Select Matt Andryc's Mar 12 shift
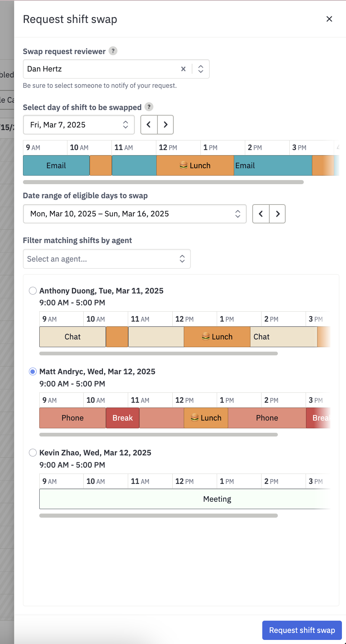 point(33,372)
